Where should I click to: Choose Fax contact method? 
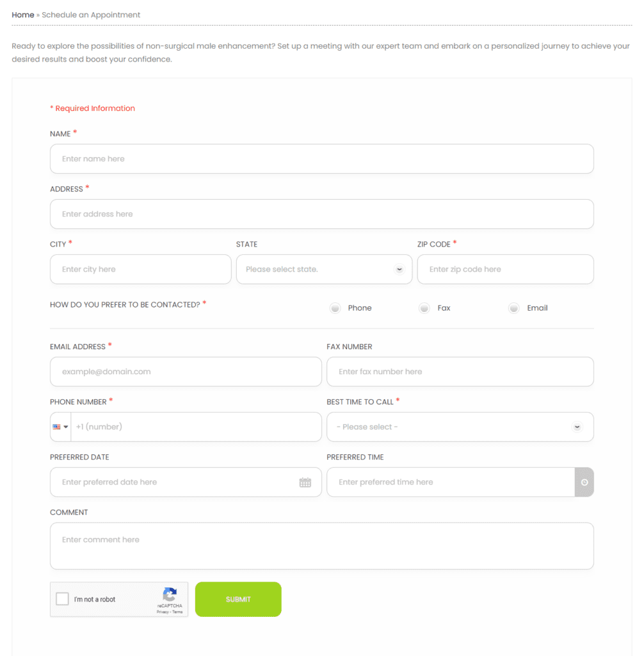[424, 308]
